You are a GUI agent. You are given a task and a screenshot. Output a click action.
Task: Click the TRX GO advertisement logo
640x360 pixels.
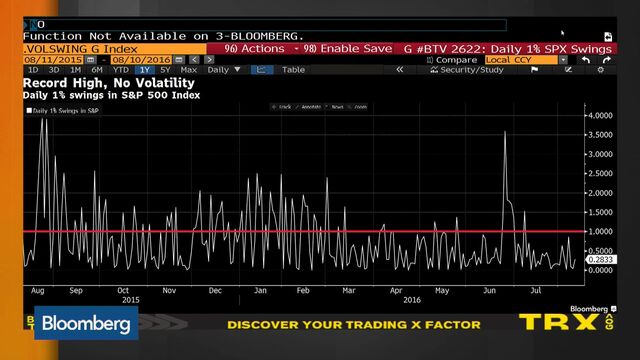pyautogui.click(x=565, y=322)
